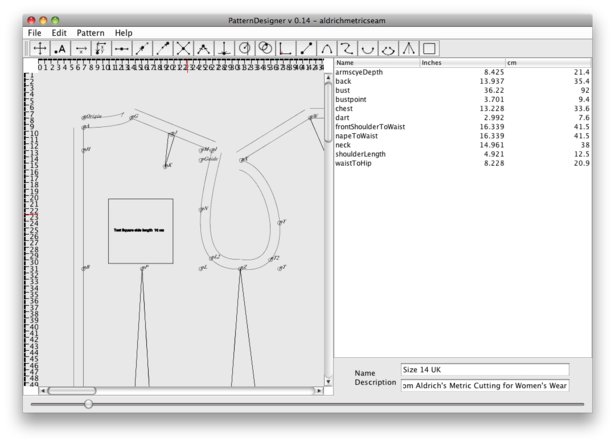Click the waistToHip inches value 8.228

click(x=494, y=163)
